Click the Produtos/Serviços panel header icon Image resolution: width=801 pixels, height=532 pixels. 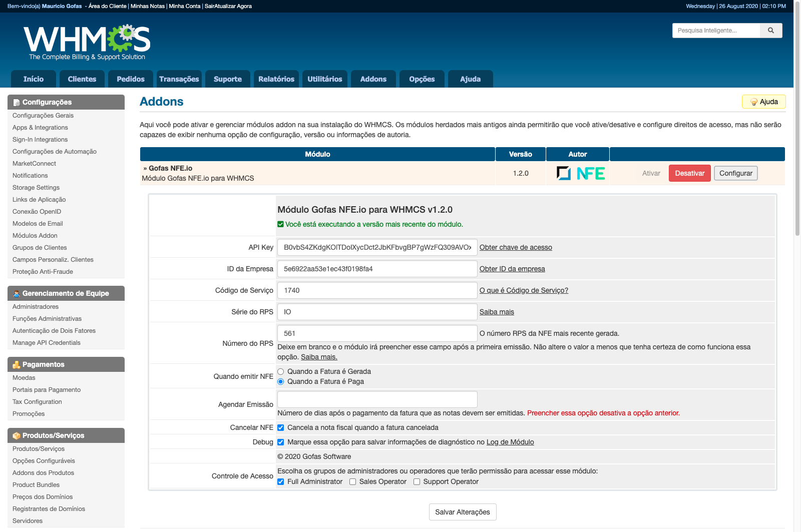pyautogui.click(x=17, y=435)
